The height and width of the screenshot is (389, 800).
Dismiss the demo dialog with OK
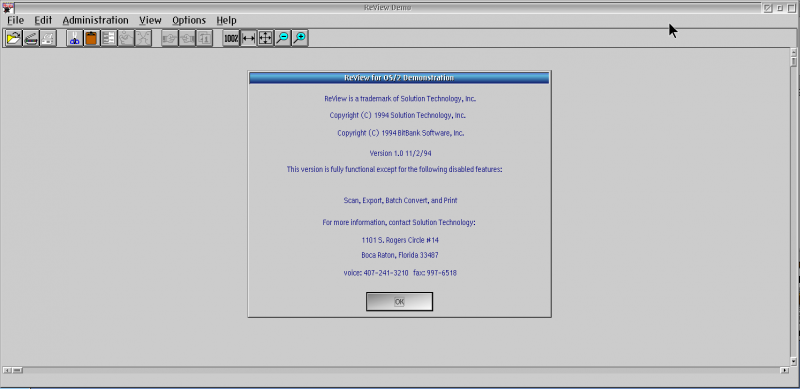[x=399, y=302]
